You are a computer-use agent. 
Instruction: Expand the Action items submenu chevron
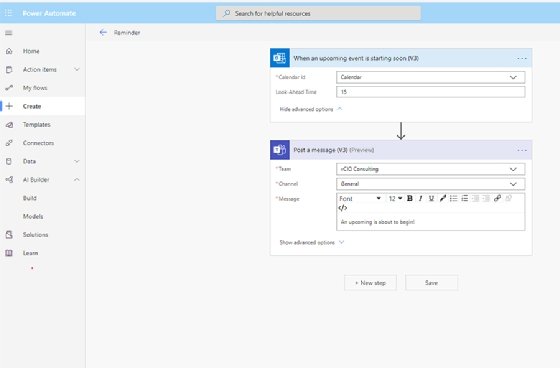(77, 69)
